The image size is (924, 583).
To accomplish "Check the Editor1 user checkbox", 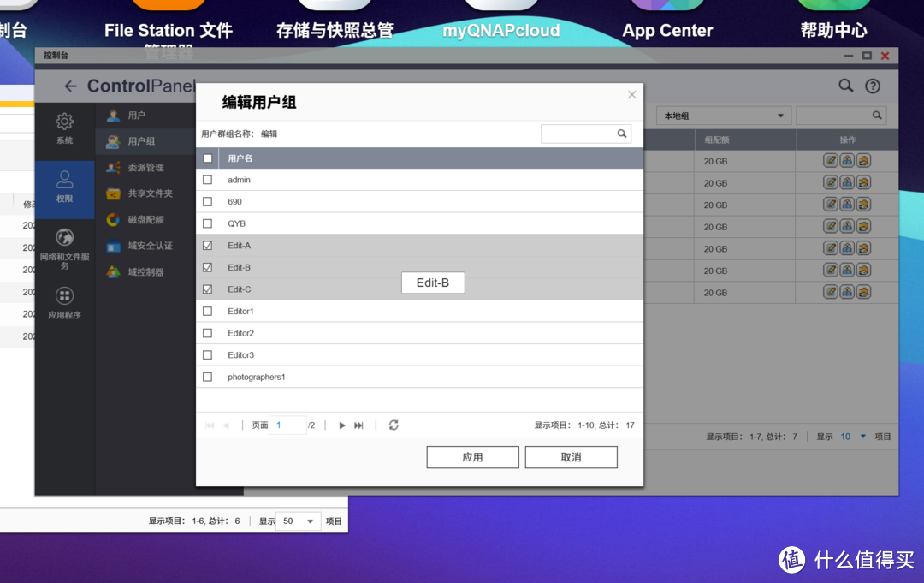I will (x=205, y=311).
